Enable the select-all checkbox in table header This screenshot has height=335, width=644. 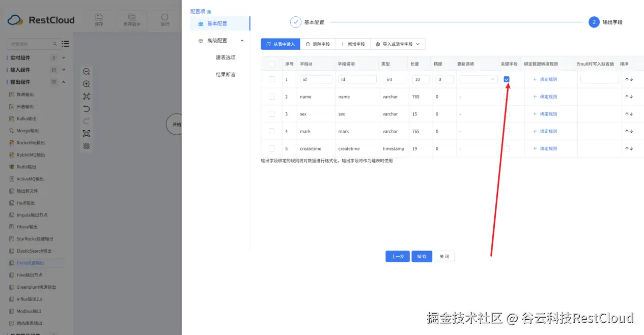pos(271,64)
